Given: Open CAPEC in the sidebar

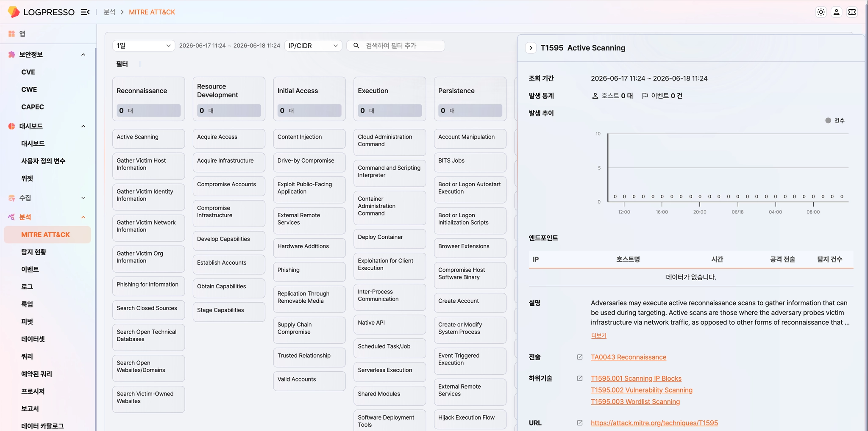Looking at the screenshot, I should 33,107.
